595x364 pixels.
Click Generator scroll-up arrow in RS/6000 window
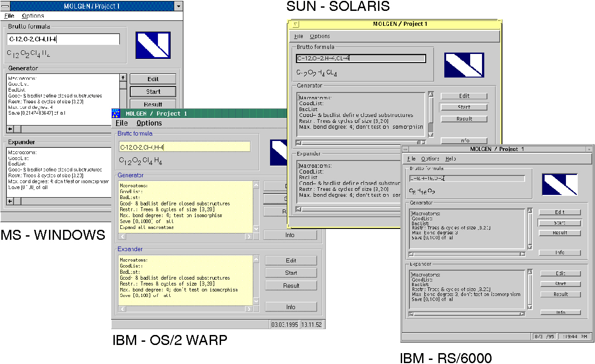(530, 211)
